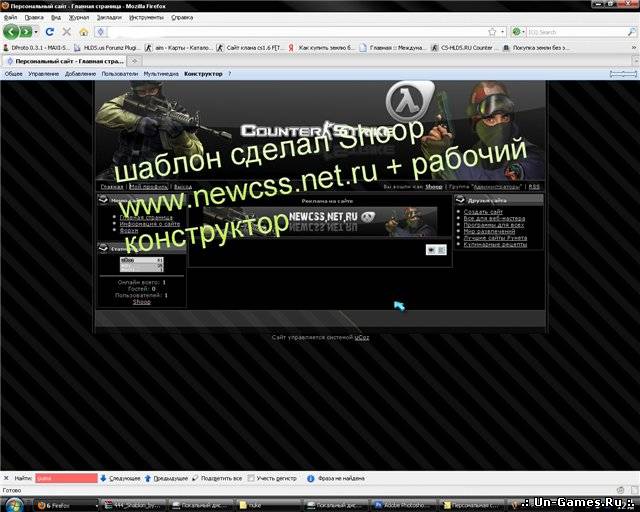Viewport: 640px width, 512px height.
Task: Click into the ICQ Search box
Action: [x=576, y=32]
